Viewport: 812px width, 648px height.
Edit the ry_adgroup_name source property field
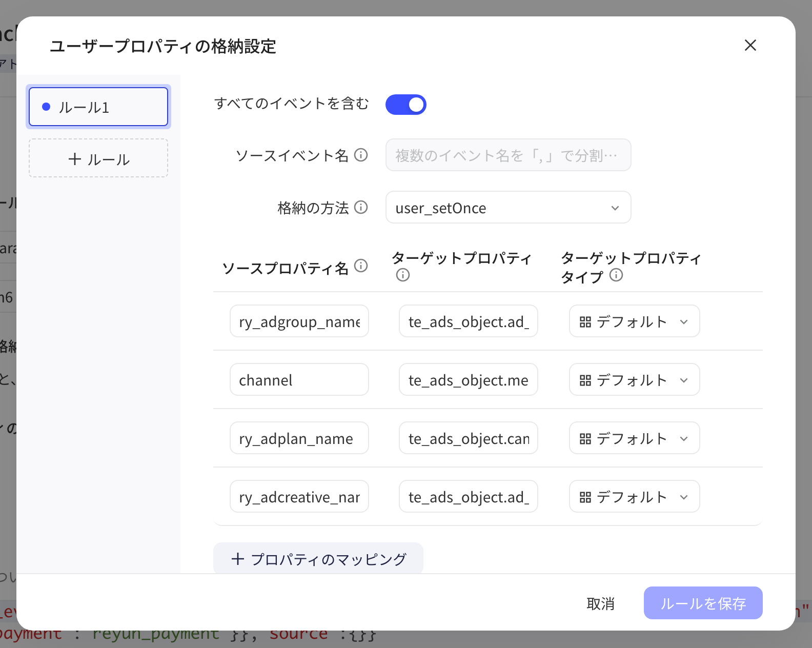pos(299,321)
